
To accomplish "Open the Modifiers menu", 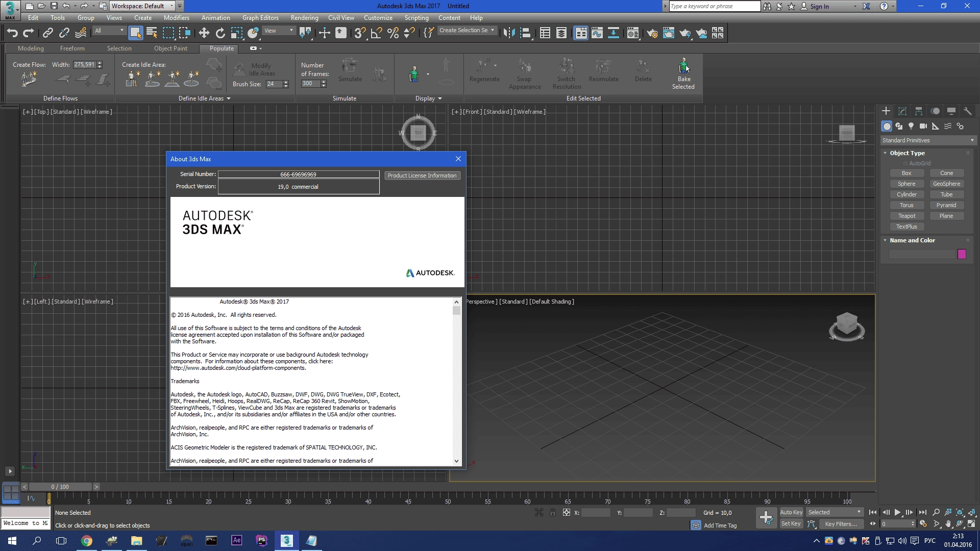I will (x=177, y=18).
